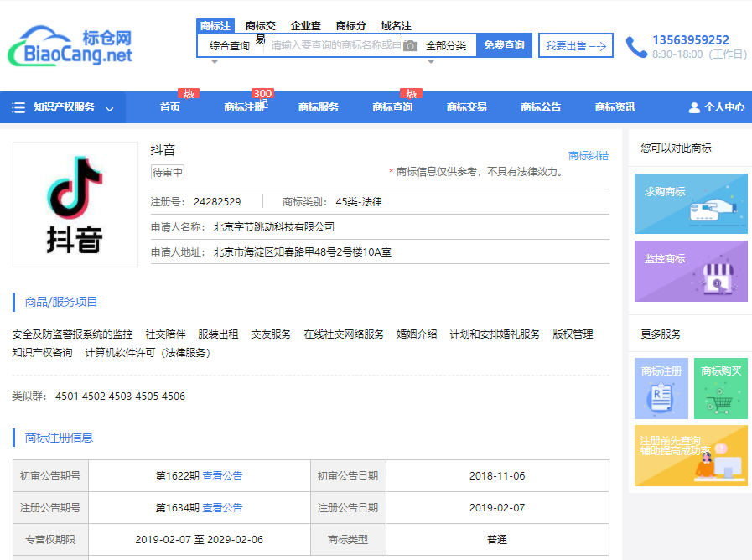Open the 抖音 trademark logo image

pyautogui.click(x=75, y=205)
